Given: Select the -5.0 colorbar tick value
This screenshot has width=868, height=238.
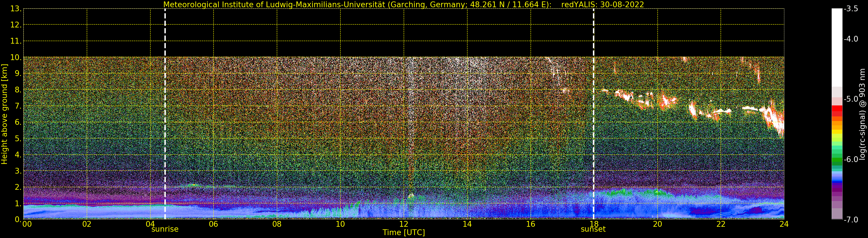Looking at the screenshot, I should tap(851, 99).
